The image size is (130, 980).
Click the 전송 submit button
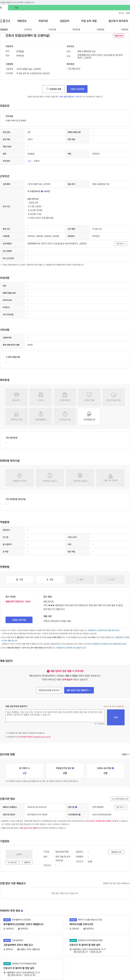116,717
